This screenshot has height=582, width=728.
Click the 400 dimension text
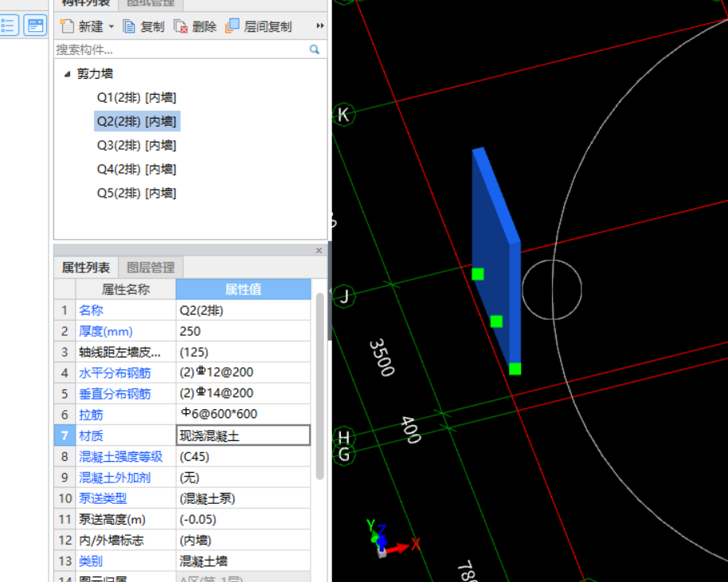pos(411,429)
